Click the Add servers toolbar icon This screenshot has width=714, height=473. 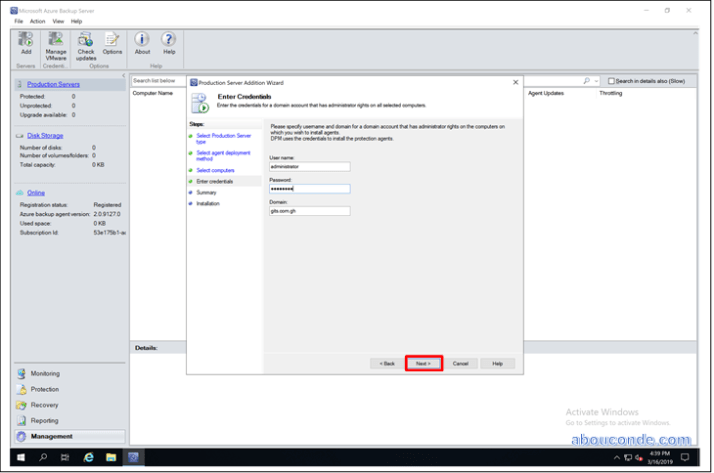pos(25,44)
